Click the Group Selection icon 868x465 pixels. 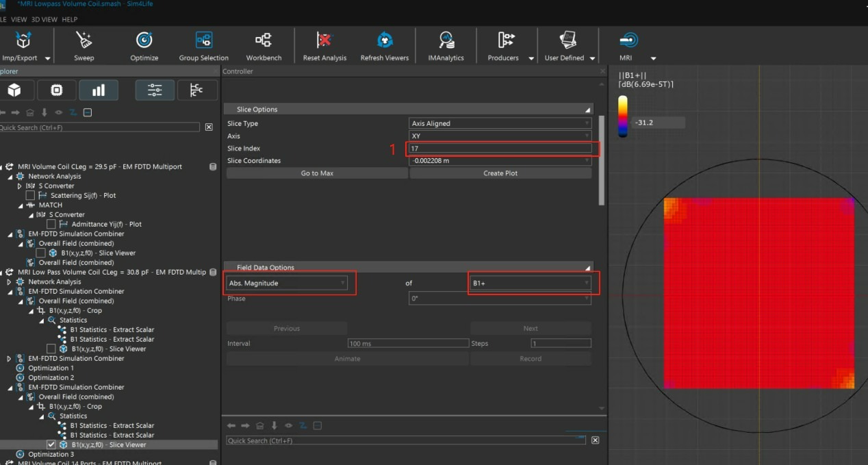click(x=203, y=40)
